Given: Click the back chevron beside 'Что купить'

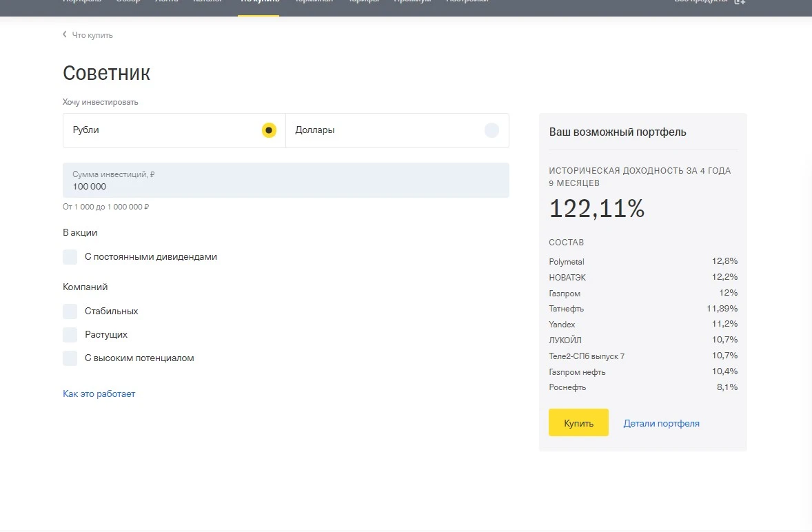Looking at the screenshot, I should 65,34.
